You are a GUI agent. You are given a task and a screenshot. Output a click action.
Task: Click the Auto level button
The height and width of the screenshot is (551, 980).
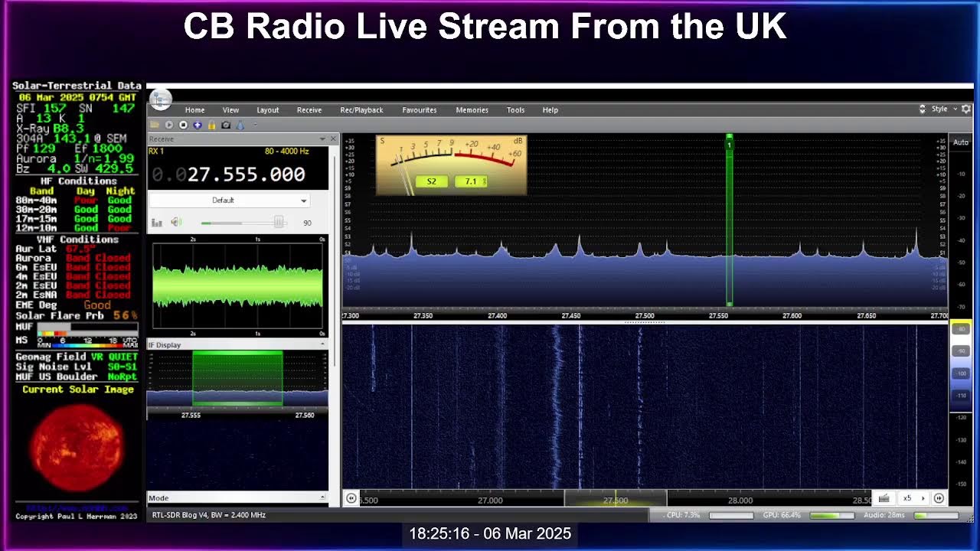(960, 142)
